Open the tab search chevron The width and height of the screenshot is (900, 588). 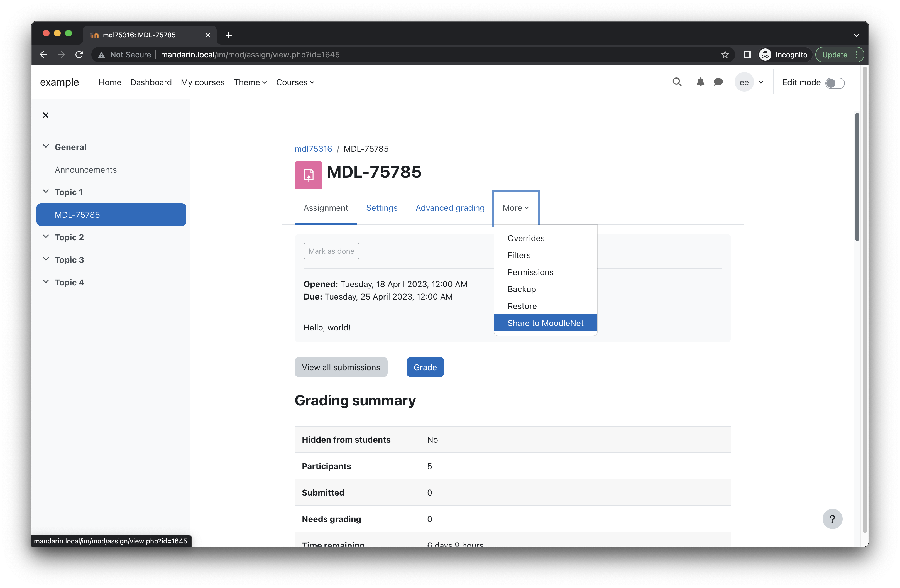pos(856,35)
